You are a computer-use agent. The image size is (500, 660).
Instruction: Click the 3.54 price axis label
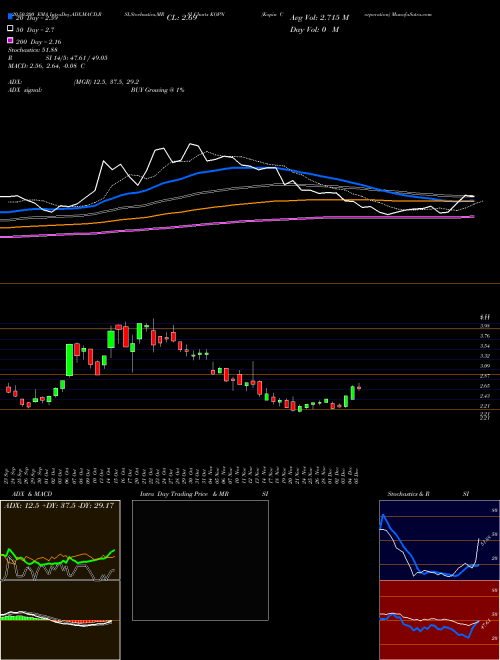[x=484, y=346]
